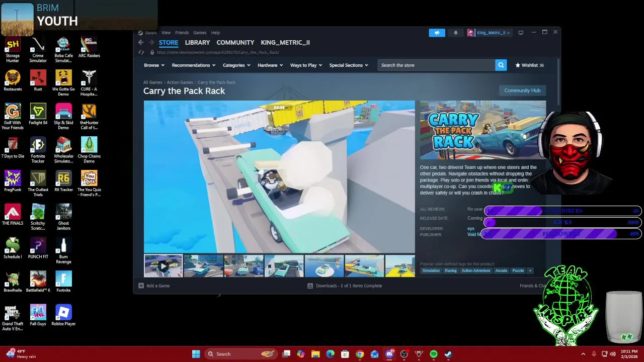Open ARC Raiders desktop icon
This screenshot has width=644, height=362.
89,48
